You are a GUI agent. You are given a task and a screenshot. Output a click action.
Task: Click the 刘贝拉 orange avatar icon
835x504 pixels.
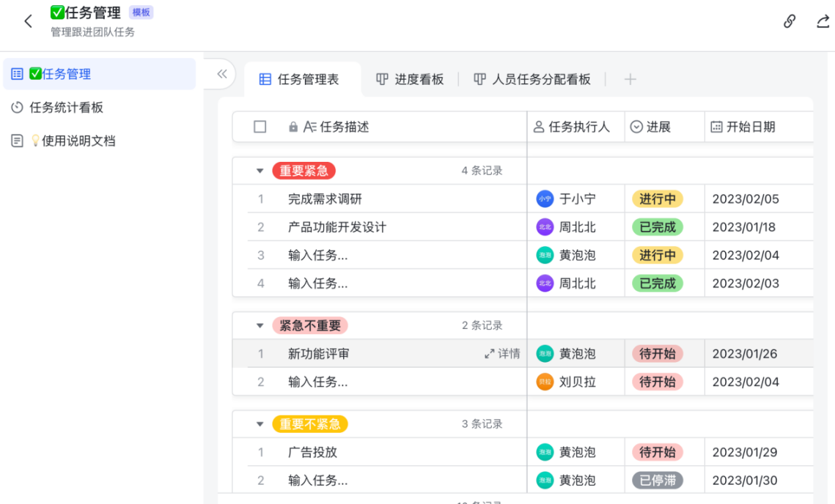coord(545,382)
